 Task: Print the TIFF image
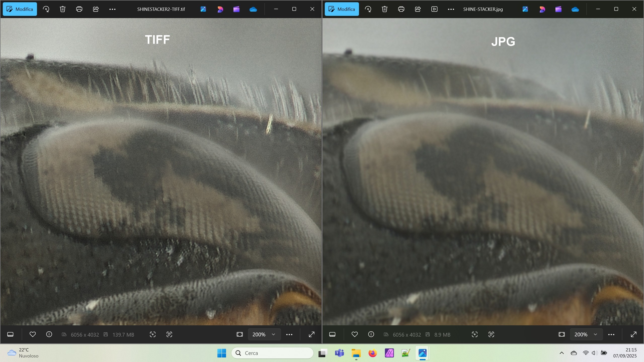point(79,9)
